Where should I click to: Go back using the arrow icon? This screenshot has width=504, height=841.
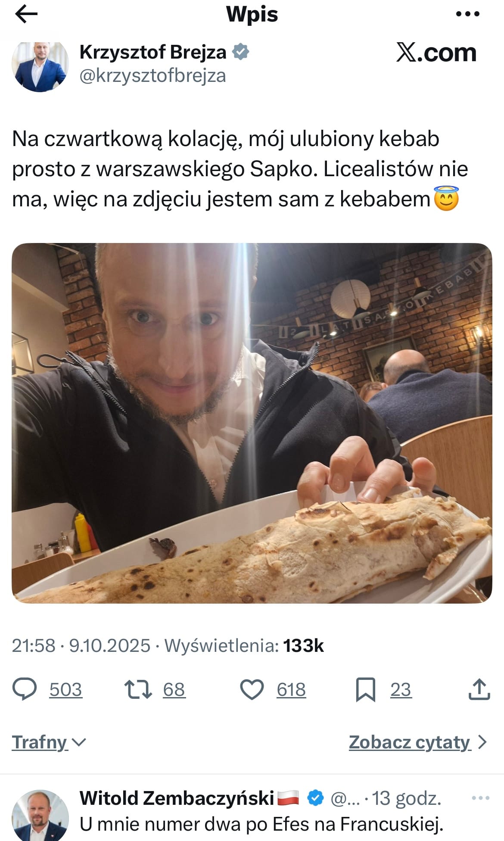[26, 14]
